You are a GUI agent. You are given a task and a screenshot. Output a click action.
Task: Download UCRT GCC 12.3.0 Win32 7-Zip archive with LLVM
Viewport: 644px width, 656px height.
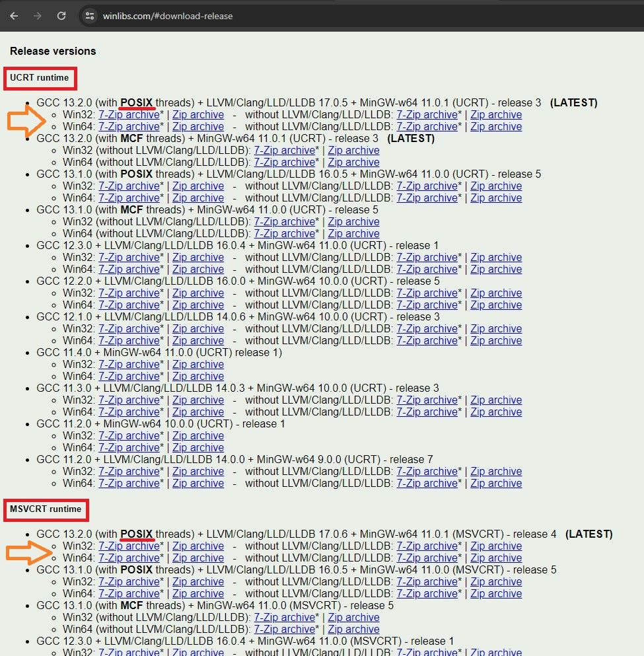(129, 257)
